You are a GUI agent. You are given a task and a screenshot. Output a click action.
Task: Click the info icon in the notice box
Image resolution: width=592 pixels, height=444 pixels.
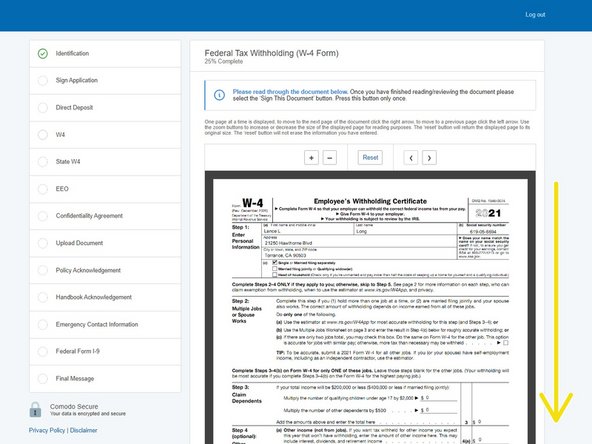coord(219,95)
